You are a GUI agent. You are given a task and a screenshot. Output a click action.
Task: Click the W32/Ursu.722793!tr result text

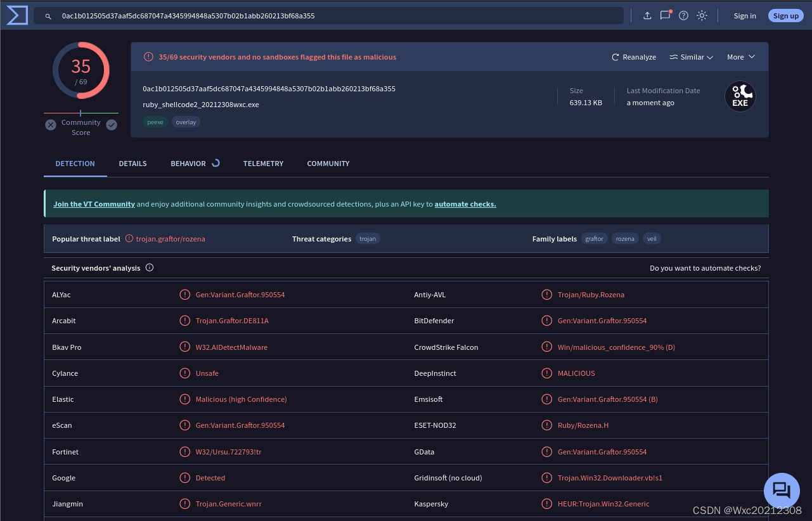tap(229, 452)
